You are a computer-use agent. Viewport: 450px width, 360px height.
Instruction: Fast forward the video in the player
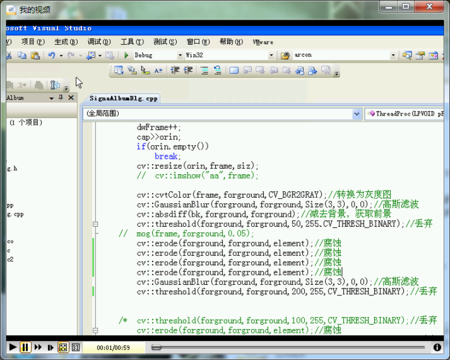[38, 347]
